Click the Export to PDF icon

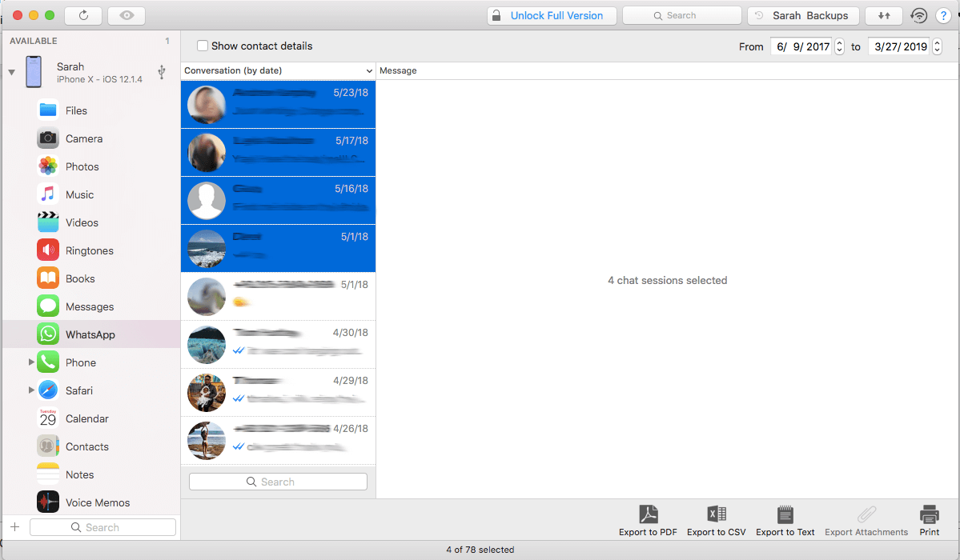point(648,514)
